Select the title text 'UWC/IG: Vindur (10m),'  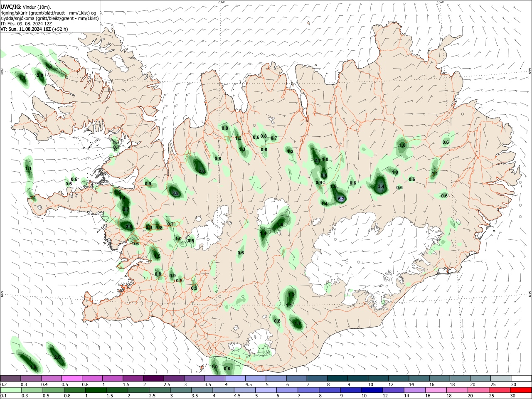(x=25, y=7)
